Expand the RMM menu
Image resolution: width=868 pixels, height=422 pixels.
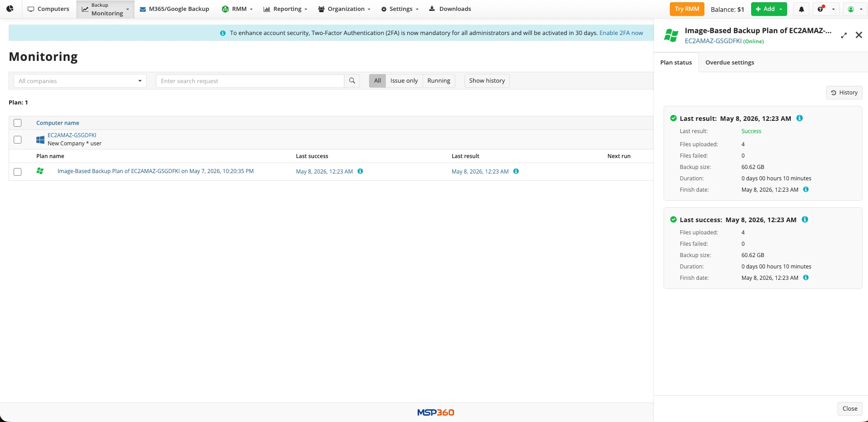point(237,9)
